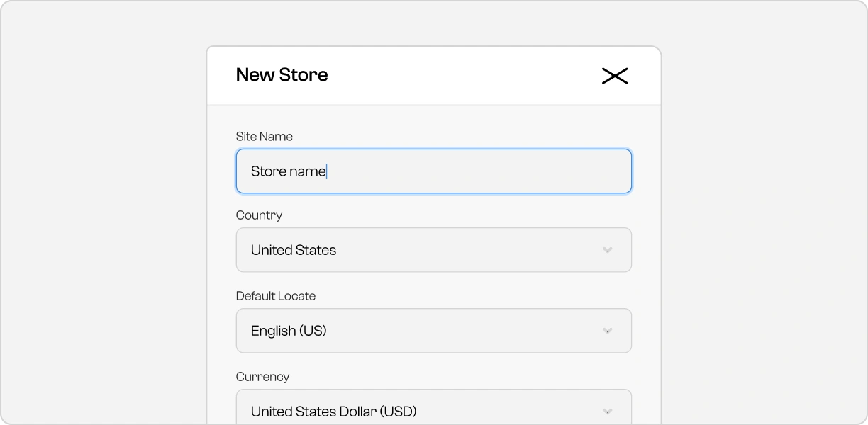Screen dimensions: 868x425
Task: Click the Currency label
Action: [x=262, y=377]
